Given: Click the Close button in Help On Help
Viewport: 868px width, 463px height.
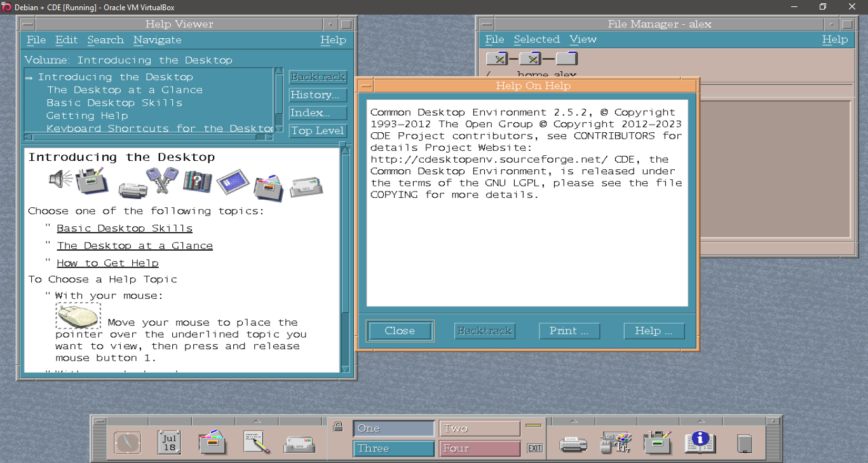Looking at the screenshot, I should tap(400, 331).
